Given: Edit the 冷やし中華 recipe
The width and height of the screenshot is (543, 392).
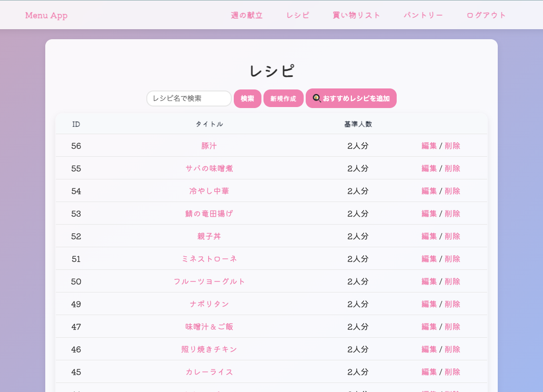Looking at the screenshot, I should 429,191.
